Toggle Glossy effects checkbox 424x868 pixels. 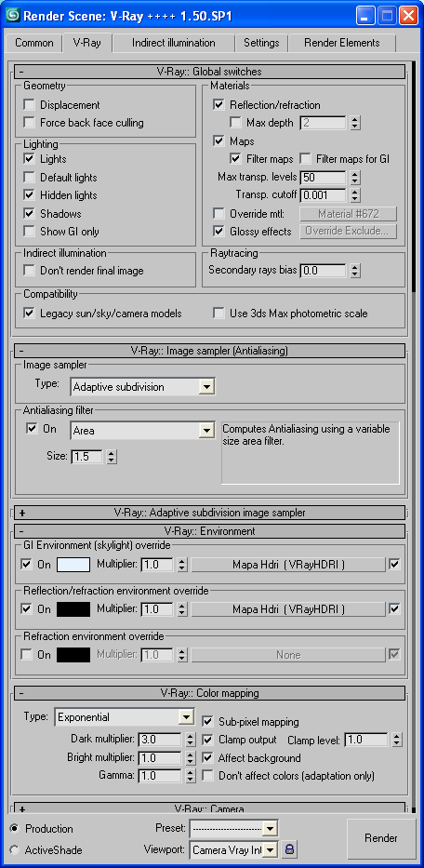[219, 232]
